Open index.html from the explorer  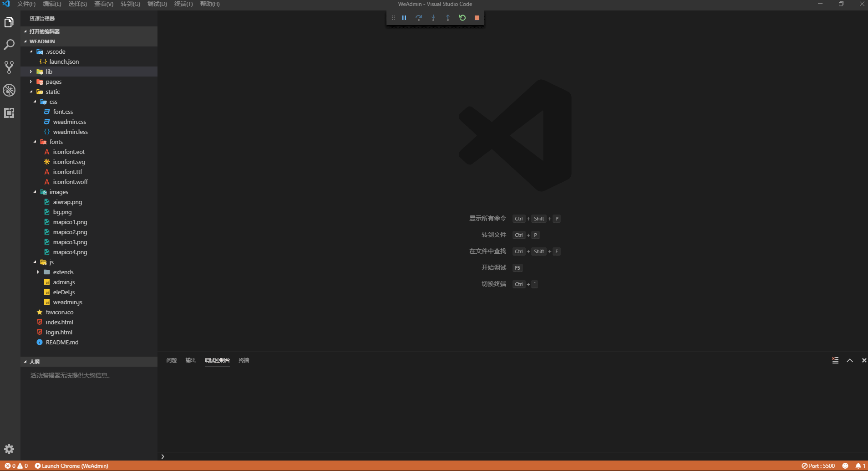point(59,323)
